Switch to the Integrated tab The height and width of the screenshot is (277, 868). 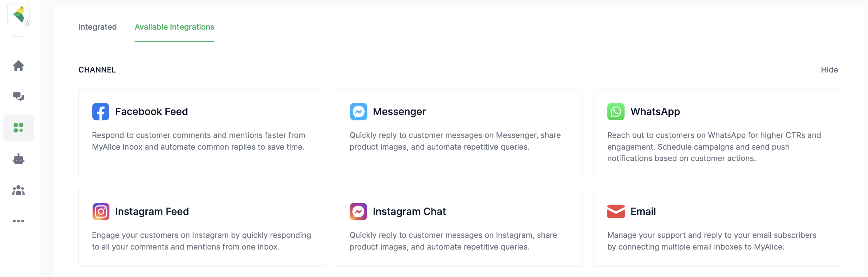[x=97, y=27]
